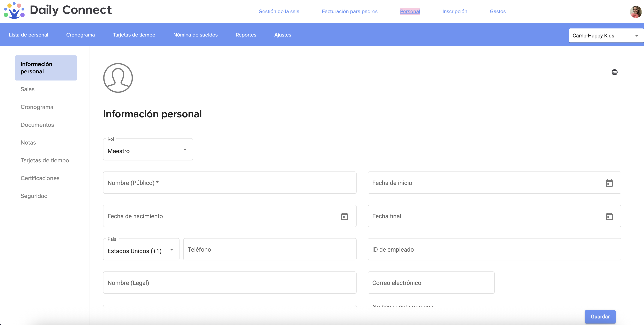The height and width of the screenshot is (325, 644).
Task: Open the Tarjetas de tiempo top tab
Action: click(134, 35)
